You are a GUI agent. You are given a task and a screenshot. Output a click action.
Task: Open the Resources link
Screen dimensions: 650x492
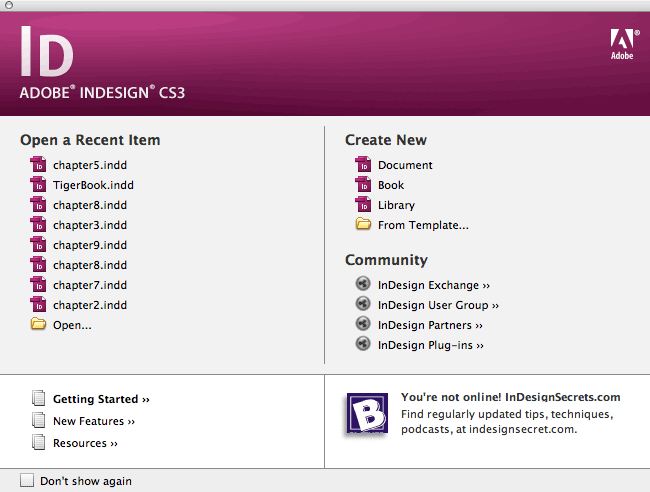[x=85, y=443]
